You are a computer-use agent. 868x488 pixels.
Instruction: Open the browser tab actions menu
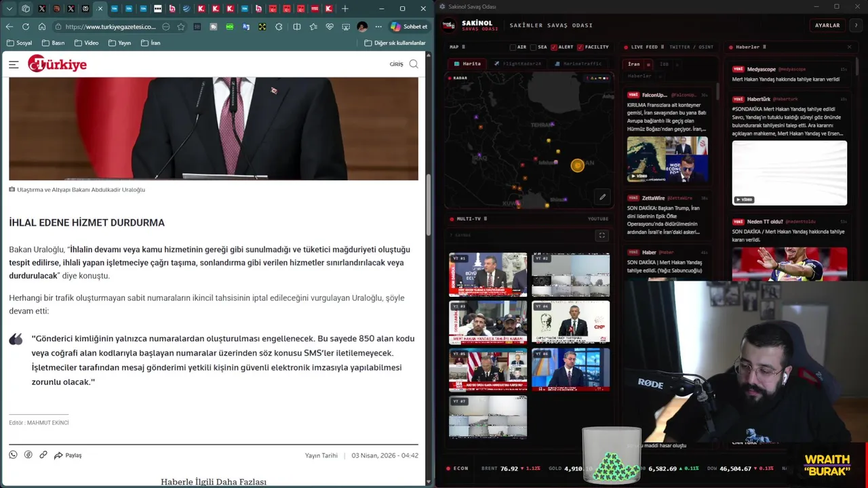click(x=9, y=8)
